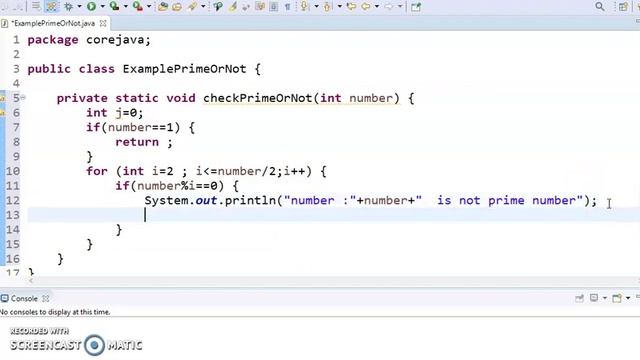Place cursor on empty line 13
Viewport: 640px width, 360px height.
click(333, 215)
